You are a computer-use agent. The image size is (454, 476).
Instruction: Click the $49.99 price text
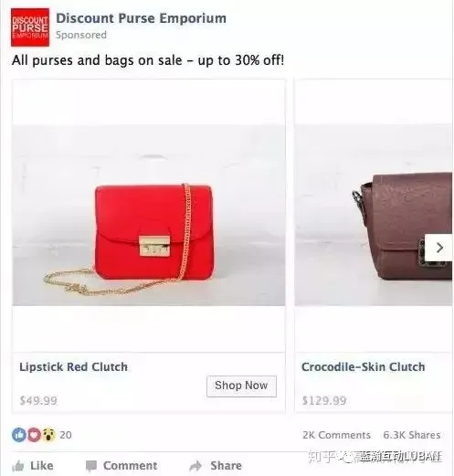pyautogui.click(x=38, y=400)
